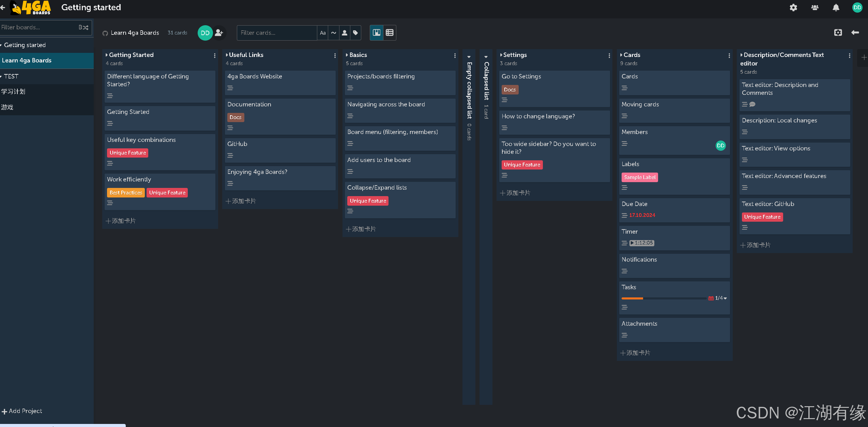The width and height of the screenshot is (868, 427).
Task: Open the users management icon
Action: [815, 8]
